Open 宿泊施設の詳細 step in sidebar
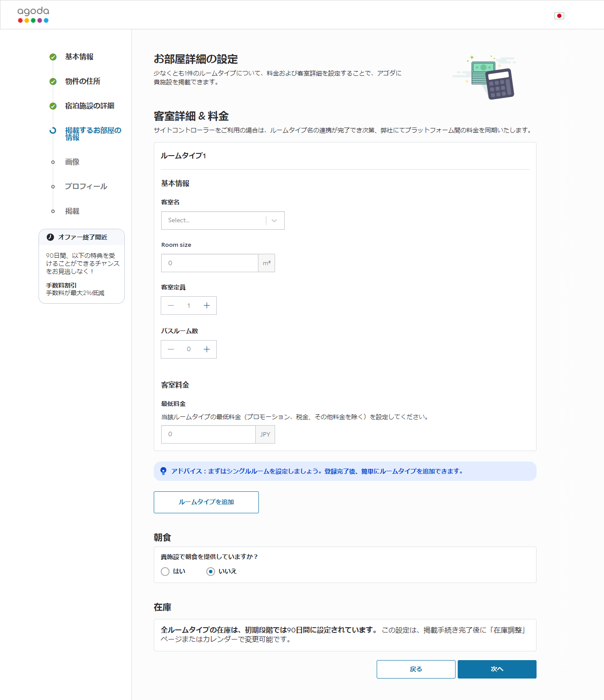This screenshot has height=700, width=604. (x=90, y=106)
